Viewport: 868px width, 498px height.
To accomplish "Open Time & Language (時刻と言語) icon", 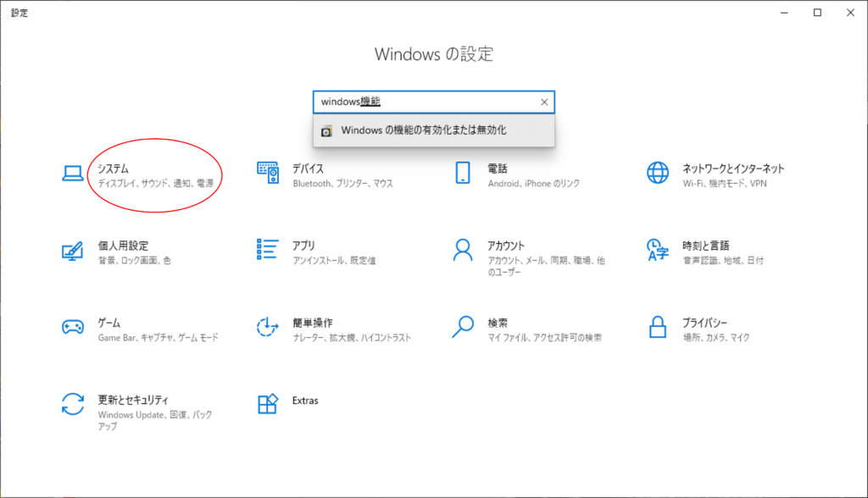I will click(x=658, y=250).
